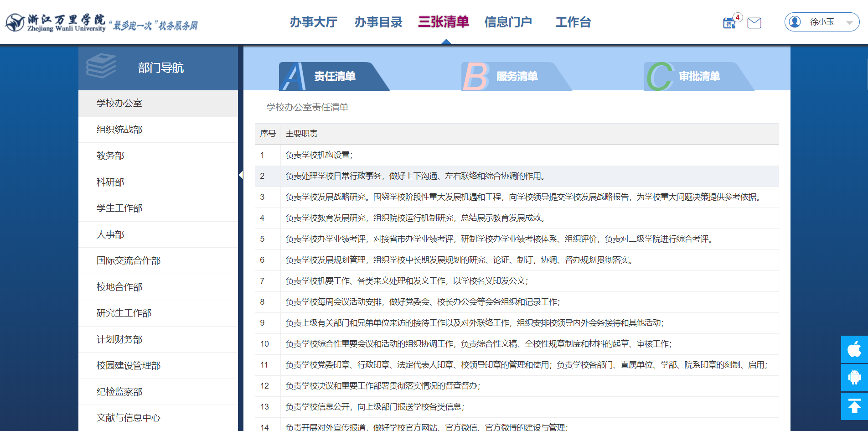
Task: Collapse the sidebar with the left arrow handle
Action: click(x=241, y=175)
